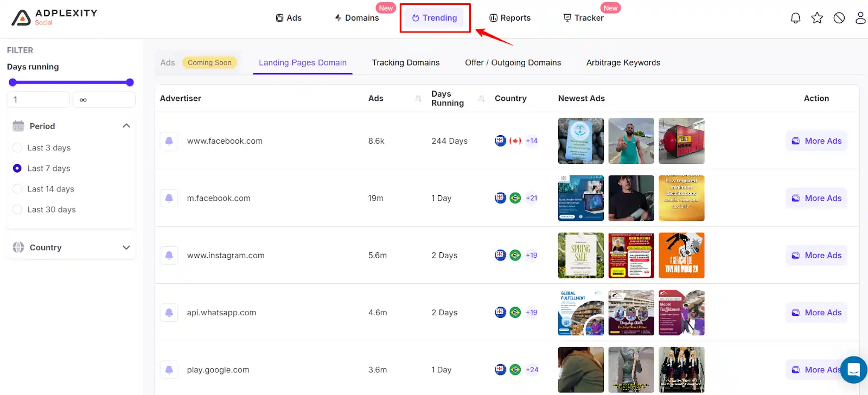Click the AdPlexity Social logo

tap(54, 17)
